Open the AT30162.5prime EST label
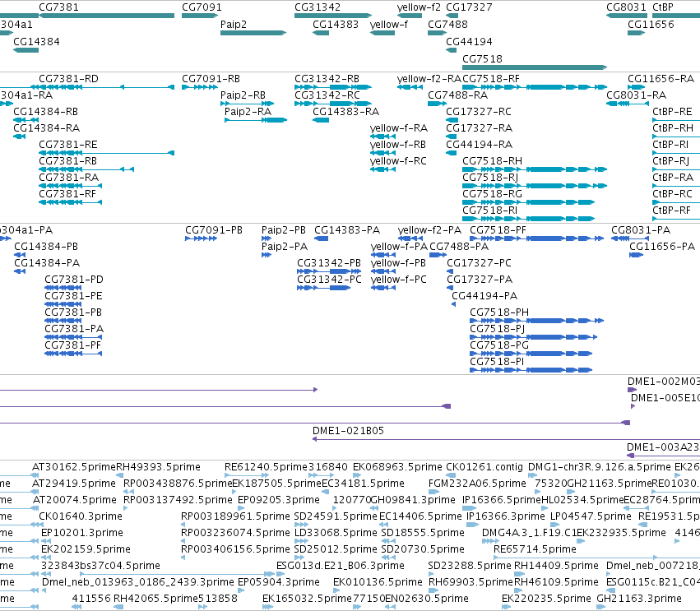 tap(74, 467)
